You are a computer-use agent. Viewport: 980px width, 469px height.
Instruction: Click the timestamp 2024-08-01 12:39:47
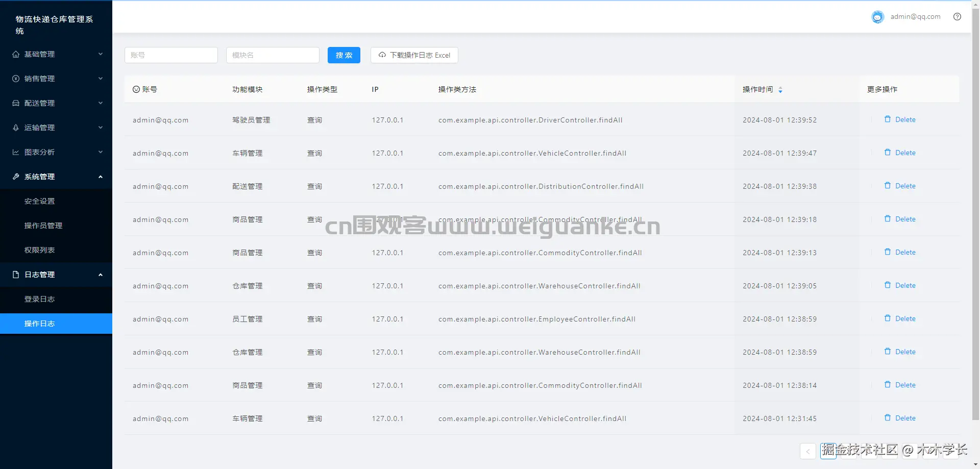pos(779,153)
